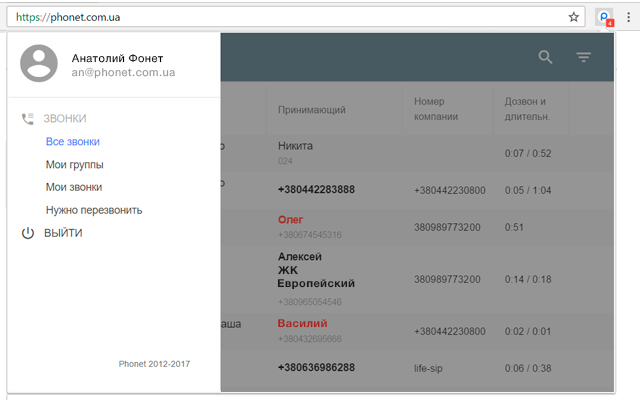Open Мои группы

(75, 164)
